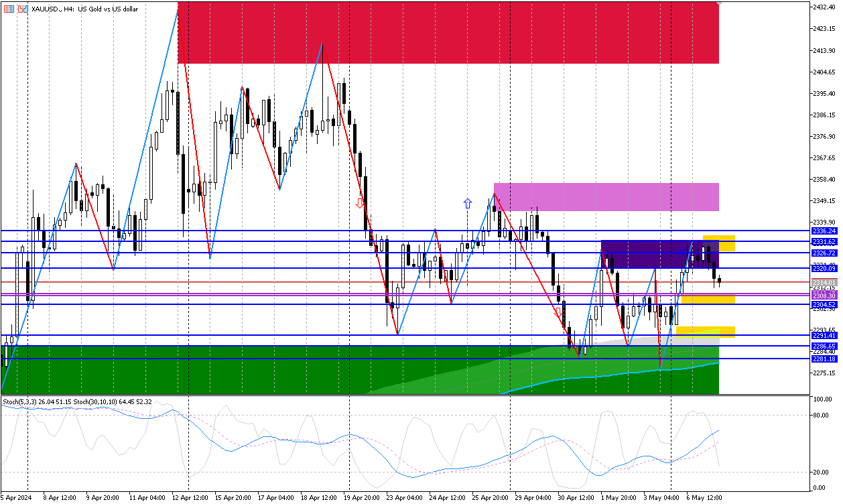Select the blue up arrow inside the dark purple zone
The image size is (843, 504).
pyautogui.click(x=682, y=251)
